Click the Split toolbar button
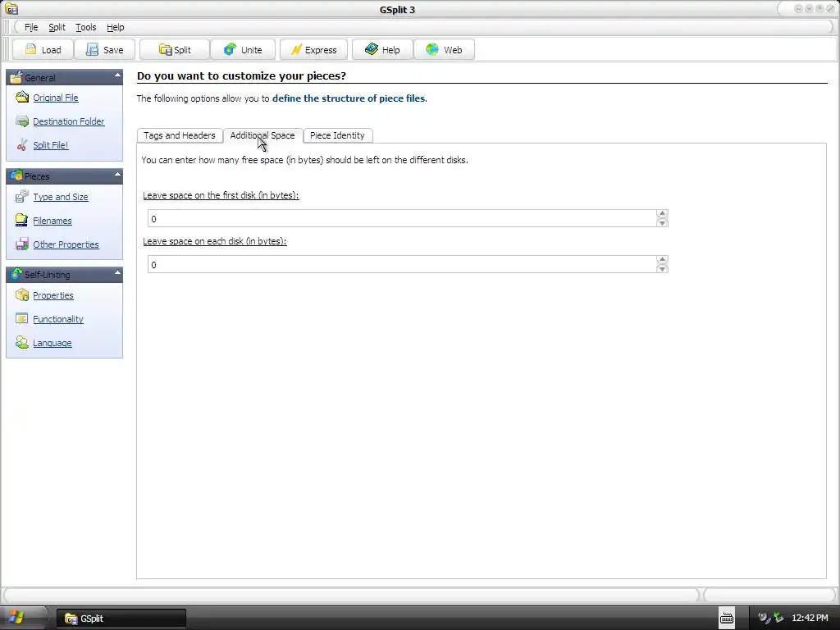The image size is (840, 630). coord(175,50)
